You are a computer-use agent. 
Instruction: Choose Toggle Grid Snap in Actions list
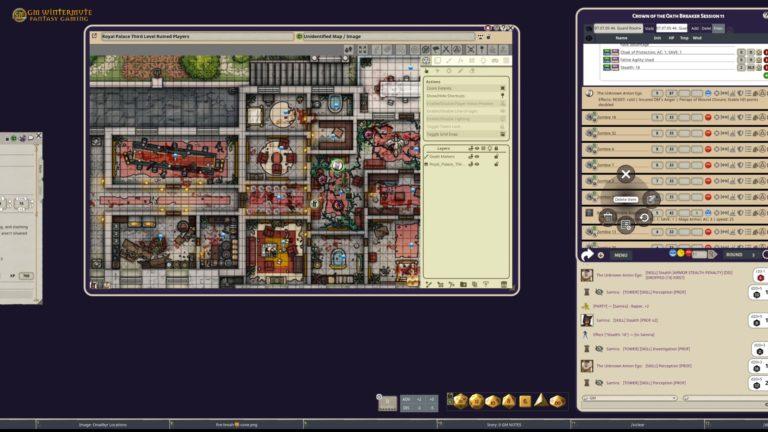[465, 134]
